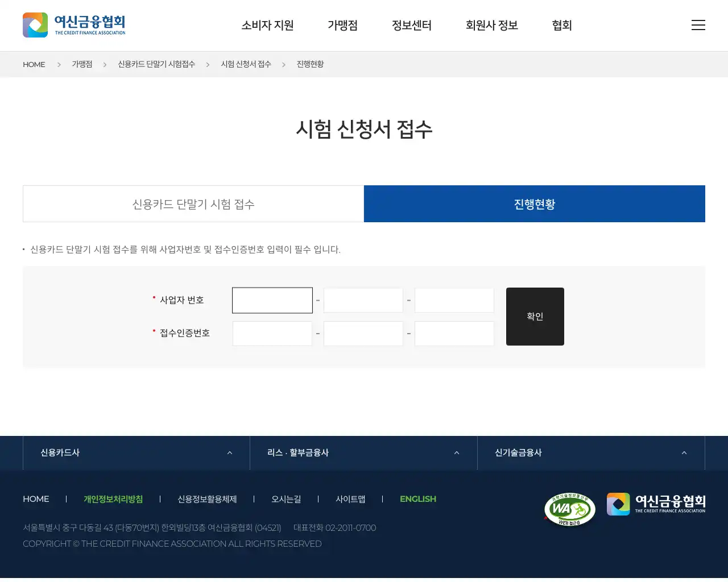The height and width of the screenshot is (582, 728).
Task: Focus first 사업자 번호 input field
Action: point(272,300)
